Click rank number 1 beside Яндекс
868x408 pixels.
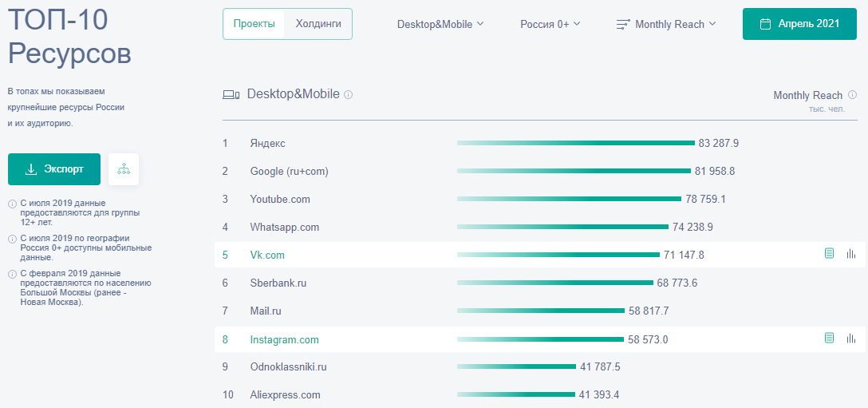[225, 144]
